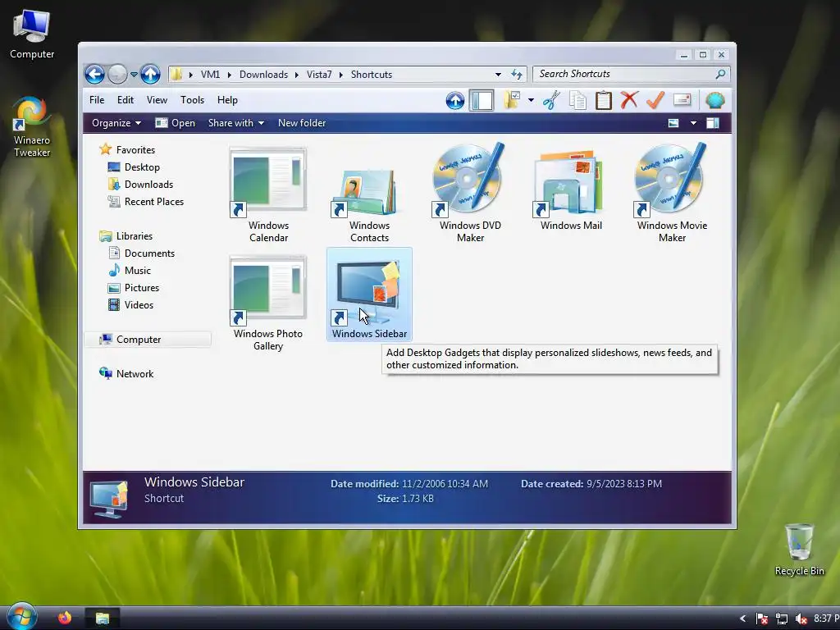The image size is (840, 630).
Task: Select Recent Places in navigation pane
Action: (x=153, y=202)
